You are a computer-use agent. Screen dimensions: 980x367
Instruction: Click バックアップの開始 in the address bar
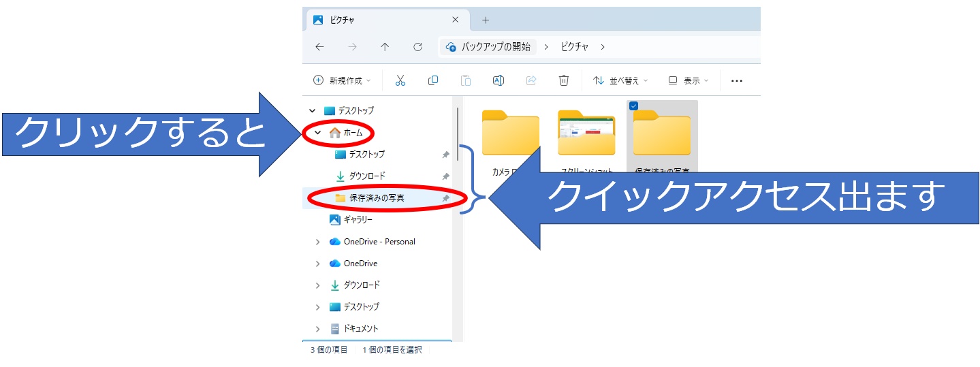[x=488, y=47]
